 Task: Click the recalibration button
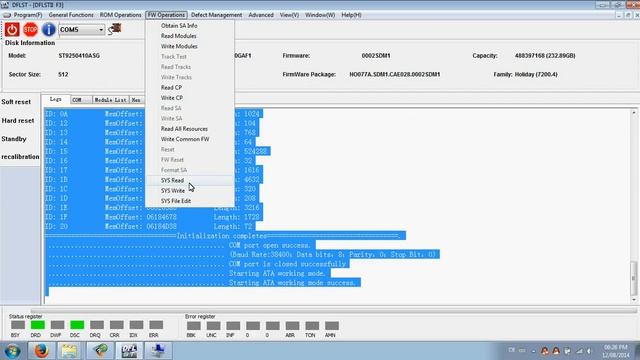point(20,157)
